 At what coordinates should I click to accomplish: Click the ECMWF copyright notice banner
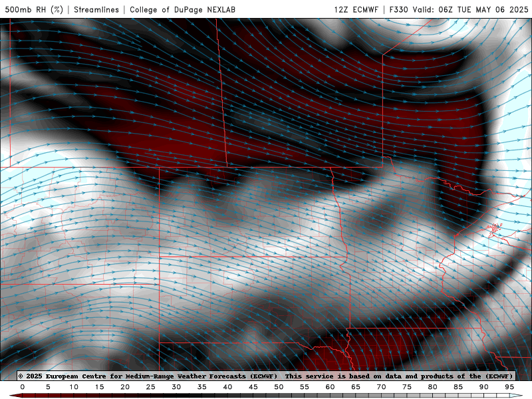tap(266, 376)
